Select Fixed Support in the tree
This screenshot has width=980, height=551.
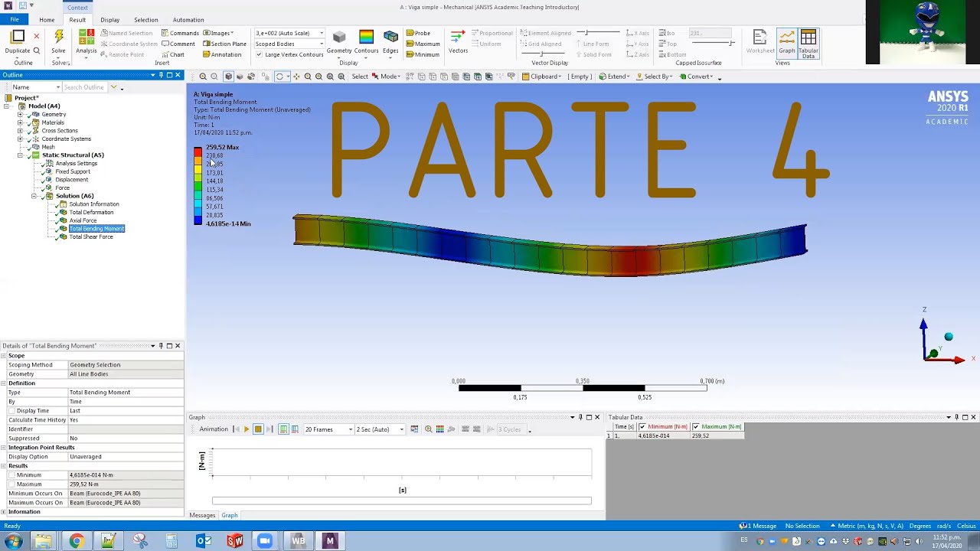[x=72, y=171]
